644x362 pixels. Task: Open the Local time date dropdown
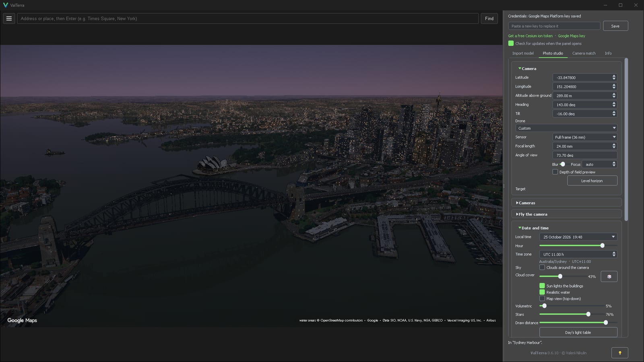pos(578,237)
